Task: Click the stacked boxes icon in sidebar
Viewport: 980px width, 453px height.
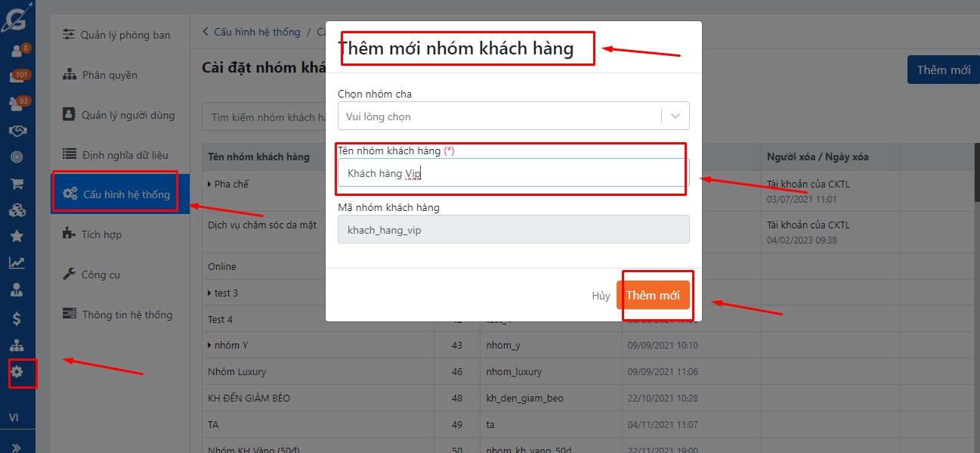Action: 17,211
